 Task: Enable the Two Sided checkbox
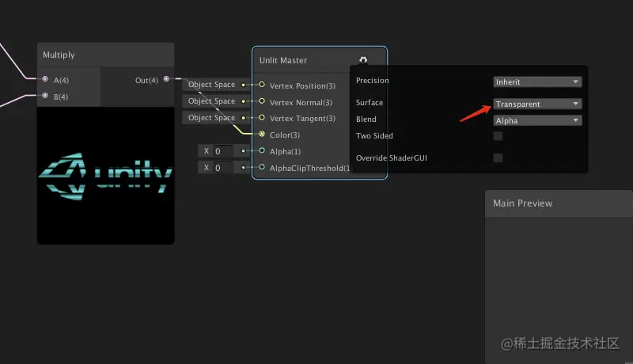tap(498, 136)
